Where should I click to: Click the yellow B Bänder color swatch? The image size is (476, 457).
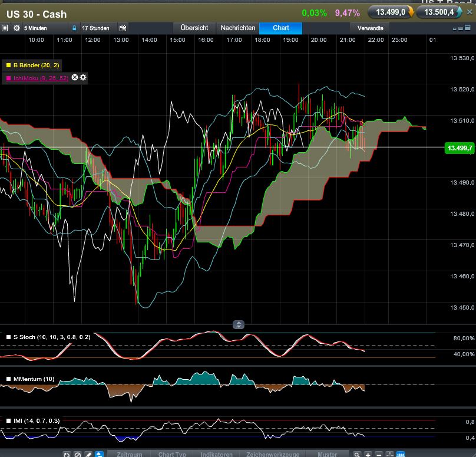coord(8,65)
